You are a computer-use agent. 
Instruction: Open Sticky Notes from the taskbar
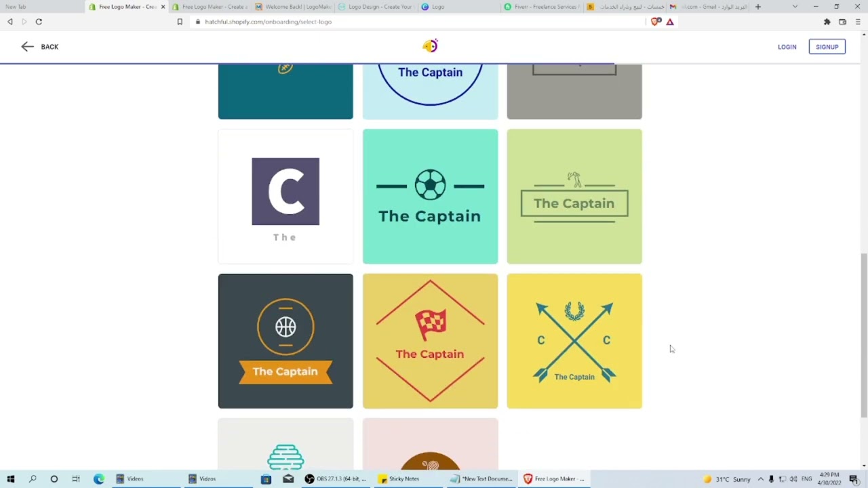pos(409,479)
